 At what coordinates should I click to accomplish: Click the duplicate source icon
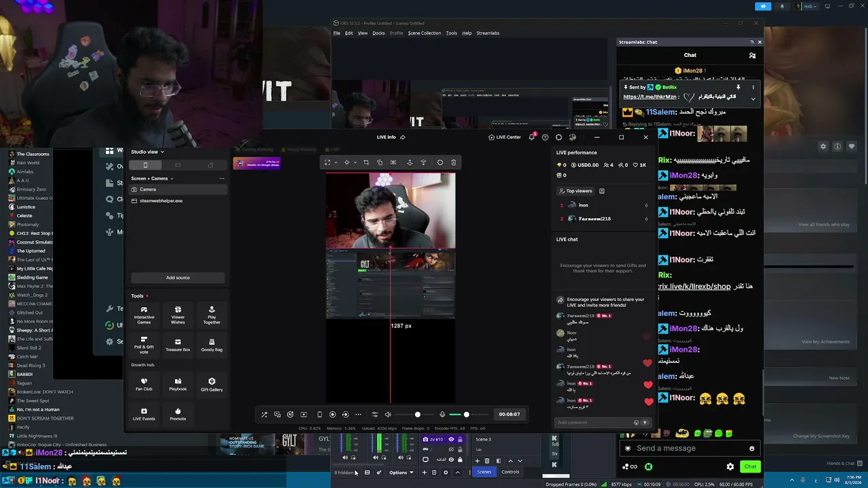click(380, 163)
